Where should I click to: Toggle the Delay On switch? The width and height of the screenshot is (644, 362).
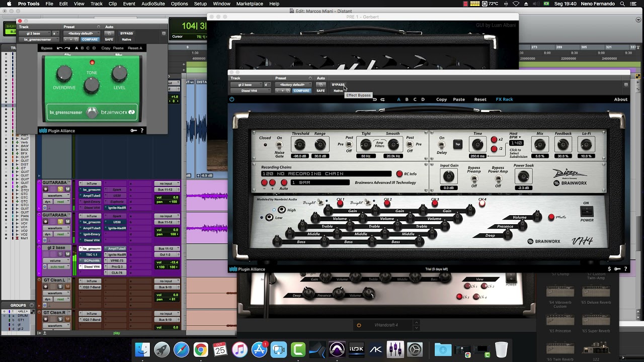[x=442, y=145]
